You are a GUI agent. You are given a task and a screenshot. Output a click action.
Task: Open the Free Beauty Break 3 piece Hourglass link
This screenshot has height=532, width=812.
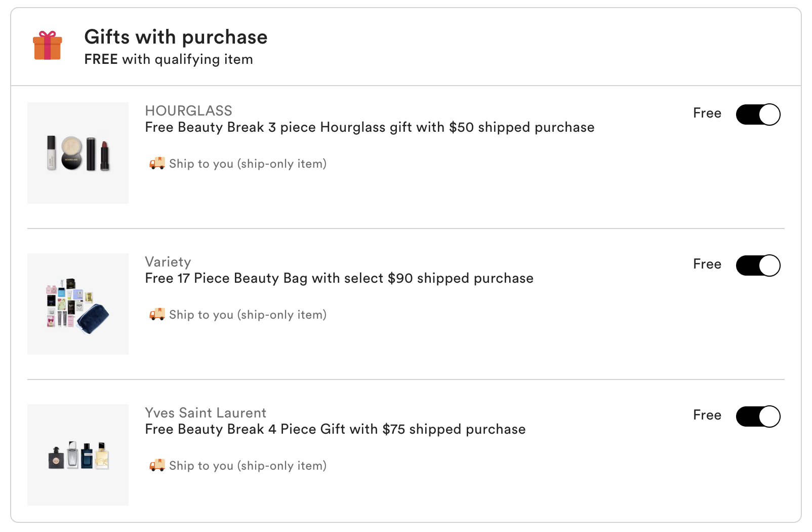[x=370, y=127]
